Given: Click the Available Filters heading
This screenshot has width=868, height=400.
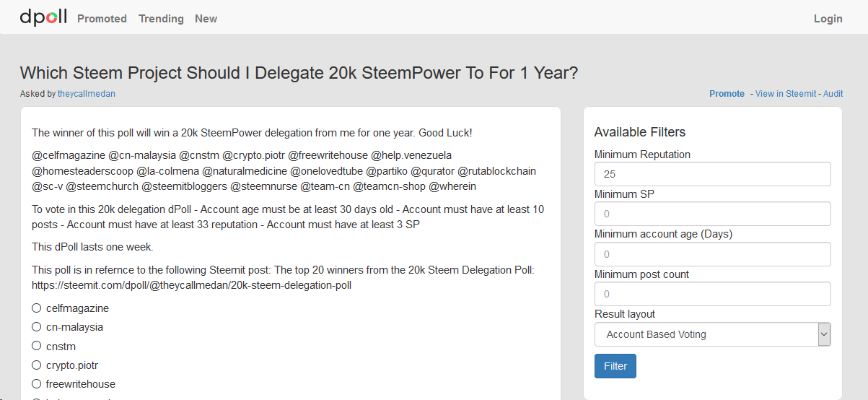Looking at the screenshot, I should pyautogui.click(x=640, y=132).
